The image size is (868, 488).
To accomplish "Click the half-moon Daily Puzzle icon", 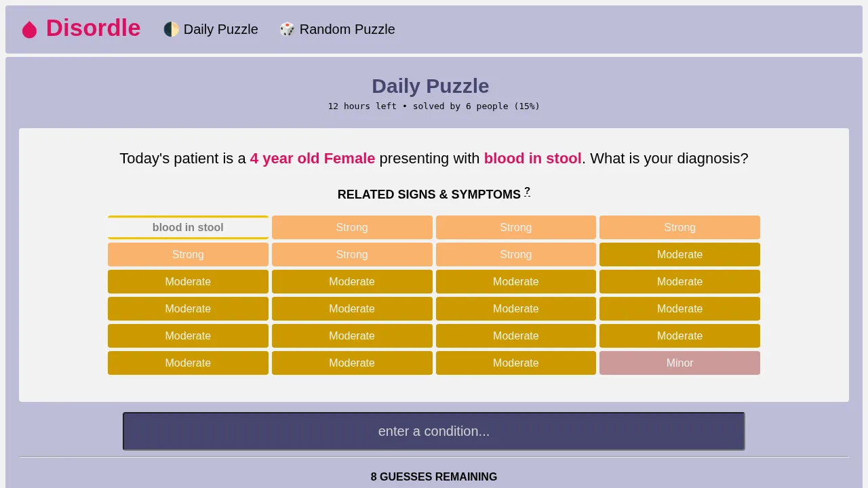I will [172, 29].
